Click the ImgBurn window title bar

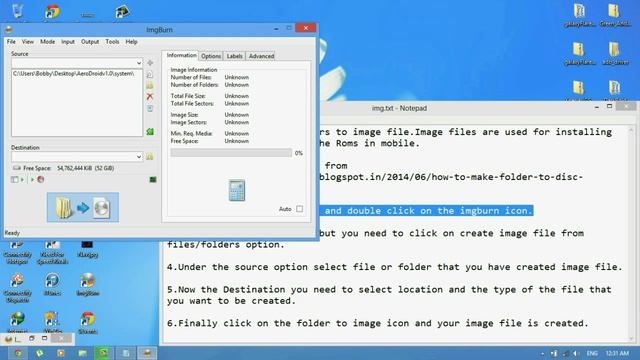(x=159, y=30)
